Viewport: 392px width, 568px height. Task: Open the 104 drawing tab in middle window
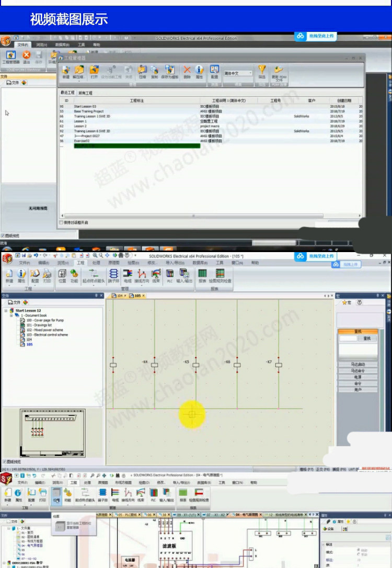point(120,296)
